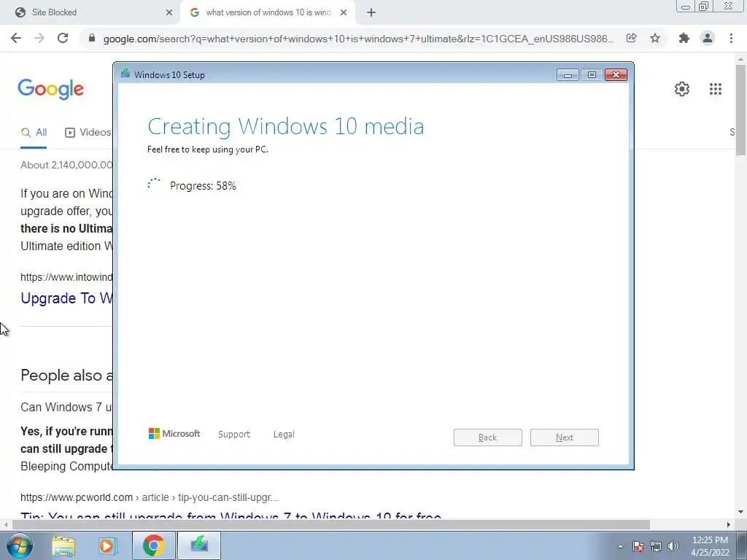Click the Progress: 58% text

203,186
